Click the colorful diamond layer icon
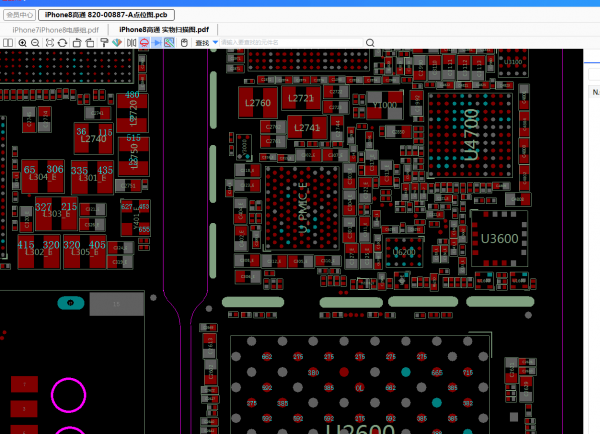 coord(116,43)
